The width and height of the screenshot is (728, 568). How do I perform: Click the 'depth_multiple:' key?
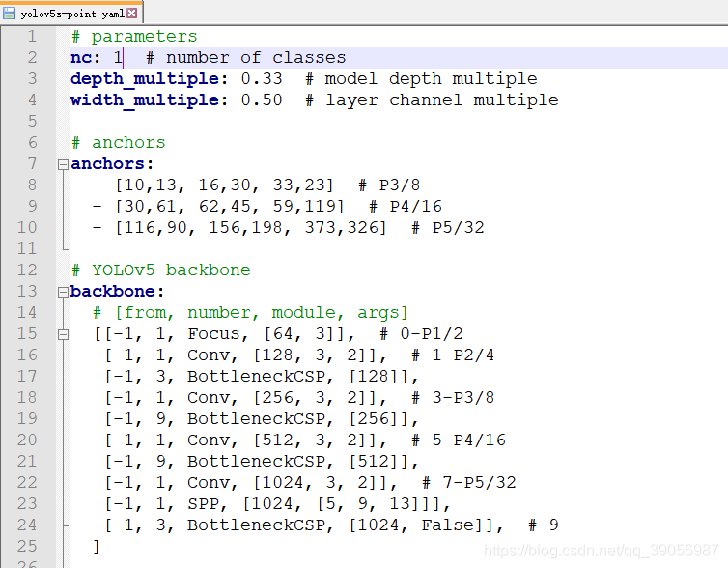149,79
